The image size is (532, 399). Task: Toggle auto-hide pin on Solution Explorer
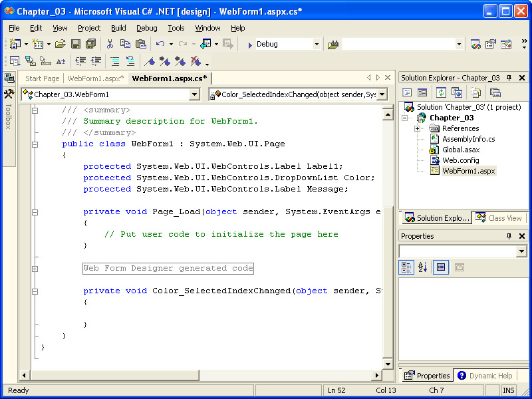[x=509, y=78]
